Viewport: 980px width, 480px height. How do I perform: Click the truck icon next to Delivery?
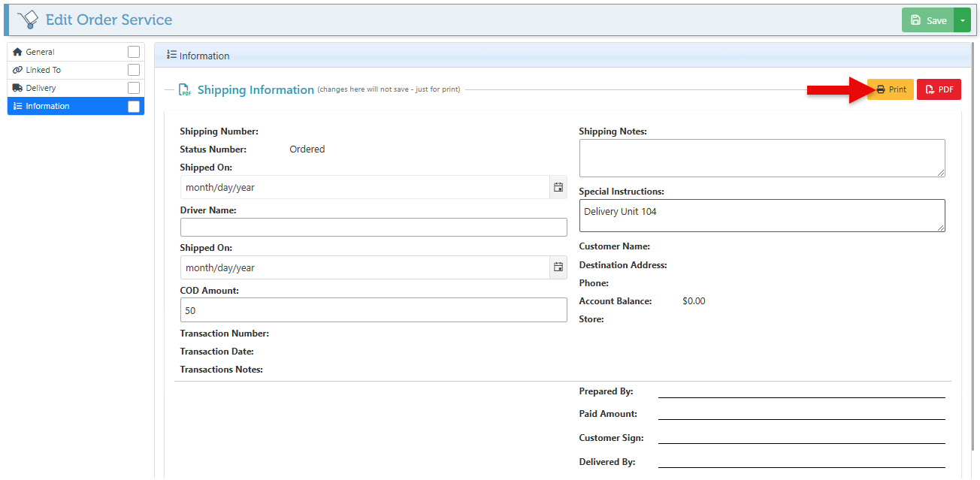(18, 88)
